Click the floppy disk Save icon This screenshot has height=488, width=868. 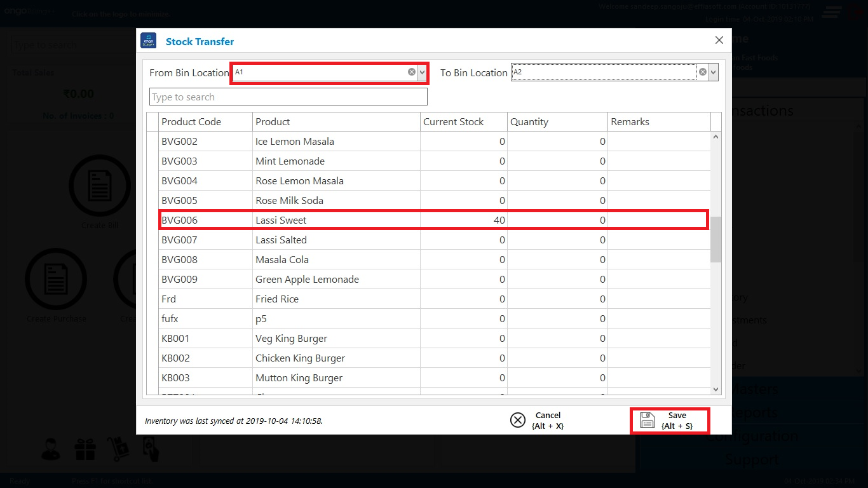tap(647, 420)
